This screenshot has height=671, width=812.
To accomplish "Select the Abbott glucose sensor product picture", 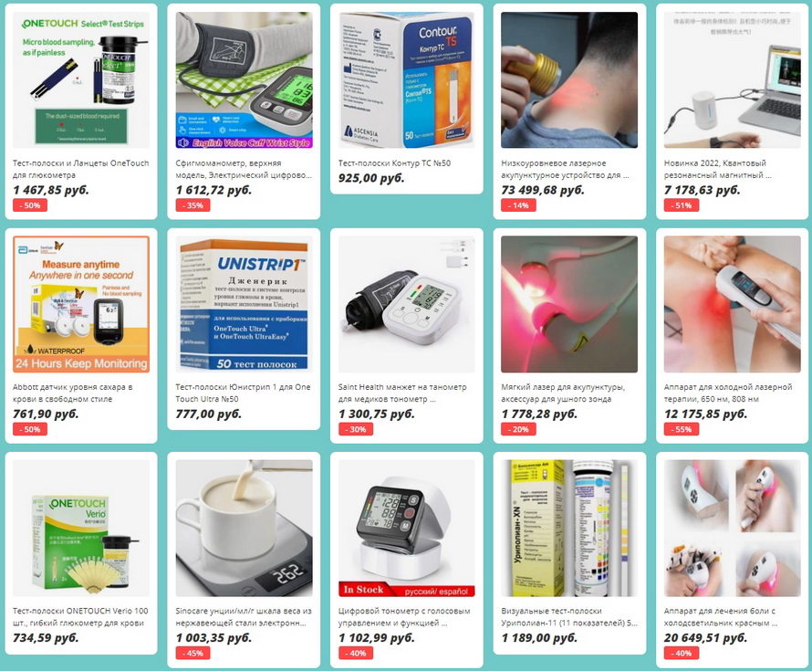I will (81, 304).
